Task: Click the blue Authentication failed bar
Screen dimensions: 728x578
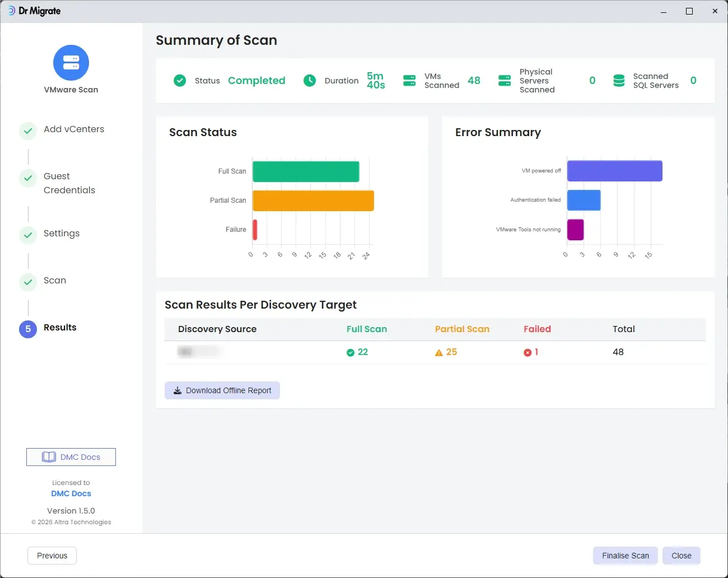Action: coord(584,200)
